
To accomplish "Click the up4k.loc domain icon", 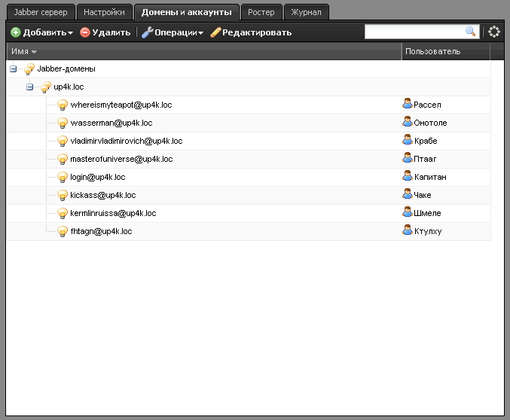I will pos(46,87).
